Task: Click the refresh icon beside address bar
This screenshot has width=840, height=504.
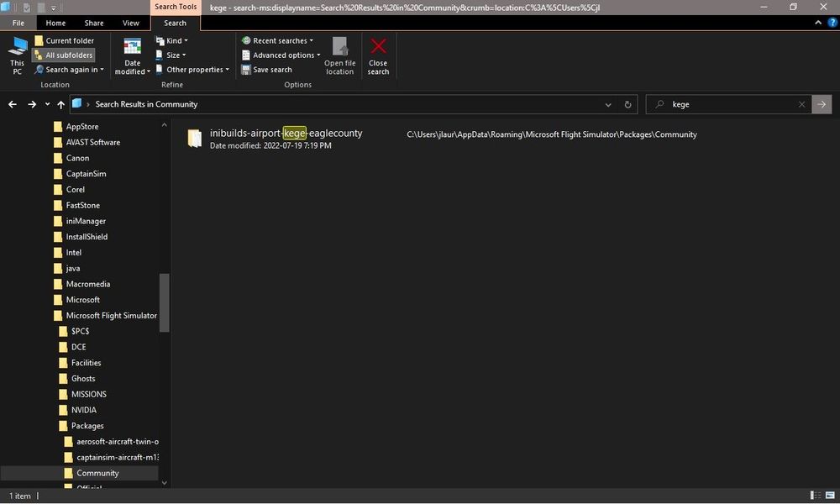Action: (627, 105)
